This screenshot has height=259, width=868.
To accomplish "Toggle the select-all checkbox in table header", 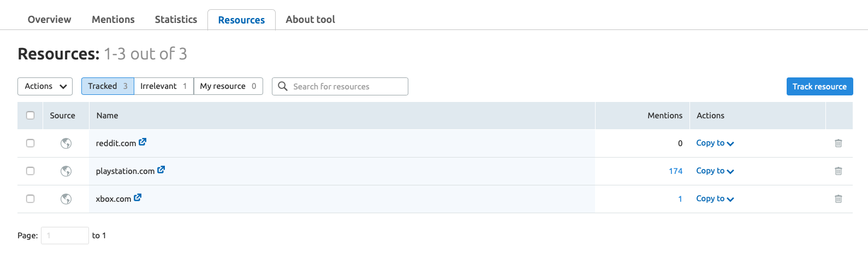I will click(31, 115).
